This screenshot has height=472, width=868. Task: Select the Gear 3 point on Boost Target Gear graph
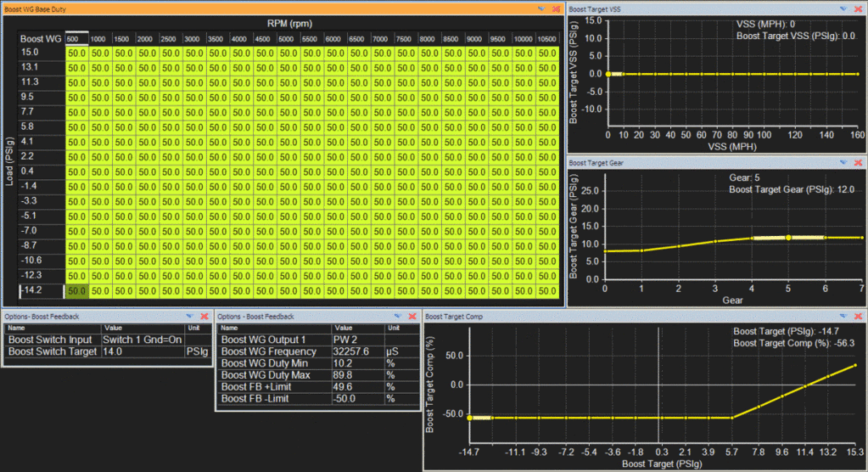pos(715,242)
